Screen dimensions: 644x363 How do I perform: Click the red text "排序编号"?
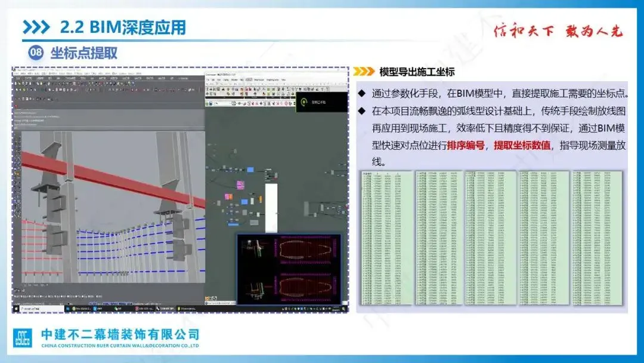[x=466, y=145]
